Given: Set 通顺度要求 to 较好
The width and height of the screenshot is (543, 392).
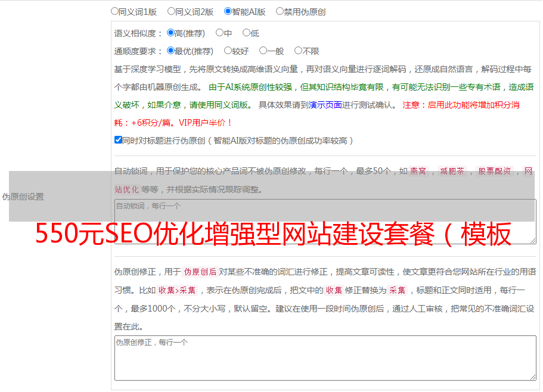Looking at the screenshot, I should [x=228, y=51].
